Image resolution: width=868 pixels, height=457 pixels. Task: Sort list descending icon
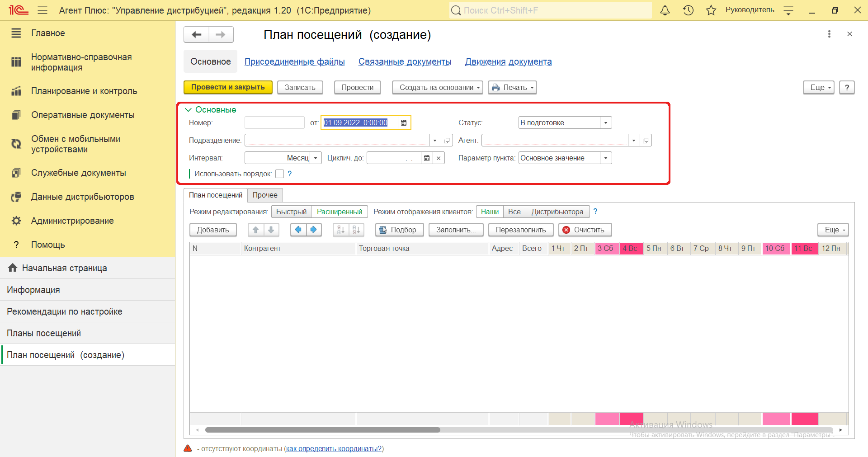pos(356,230)
